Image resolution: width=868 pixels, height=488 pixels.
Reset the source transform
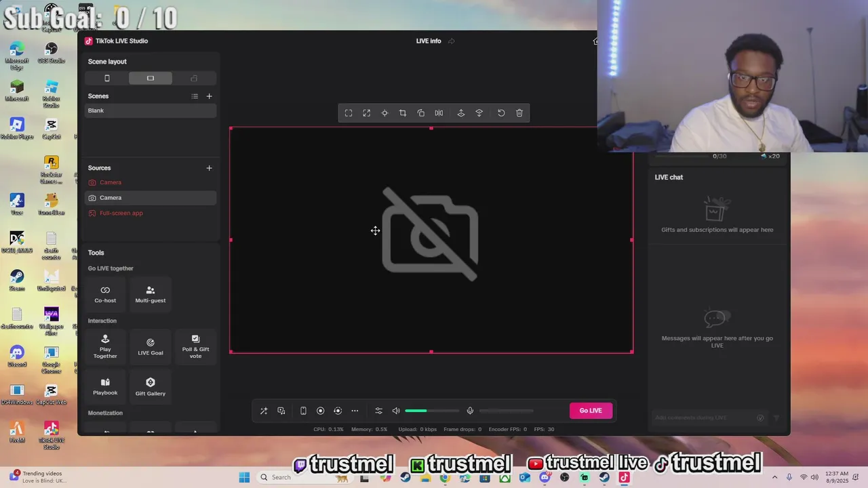[501, 113]
